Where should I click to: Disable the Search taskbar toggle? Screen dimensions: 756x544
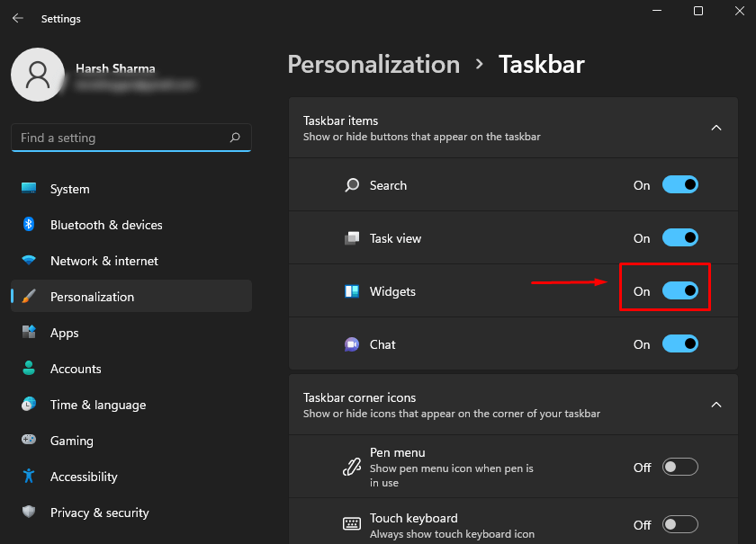coord(679,185)
